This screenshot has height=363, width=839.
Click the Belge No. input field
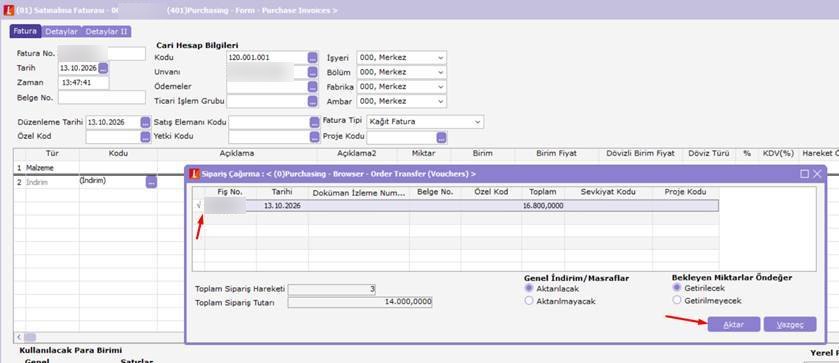tap(102, 97)
